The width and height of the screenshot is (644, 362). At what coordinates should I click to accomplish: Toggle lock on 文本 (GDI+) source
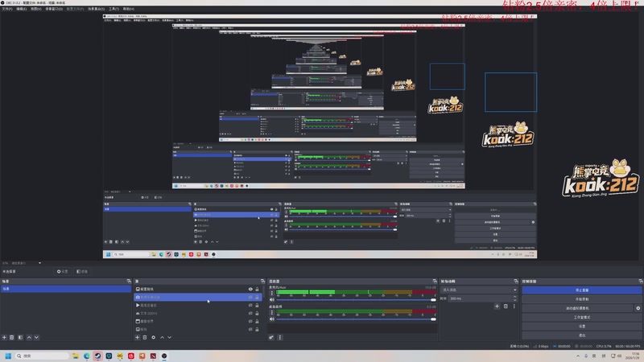tap(257, 313)
